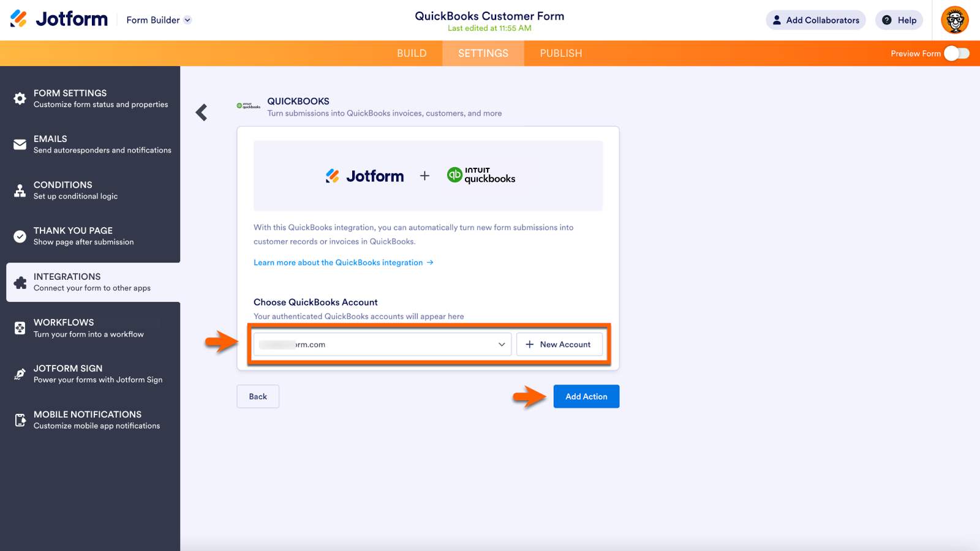The image size is (980, 551).
Task: Select 'Power your forms with Jotform Sign'
Action: point(98,380)
